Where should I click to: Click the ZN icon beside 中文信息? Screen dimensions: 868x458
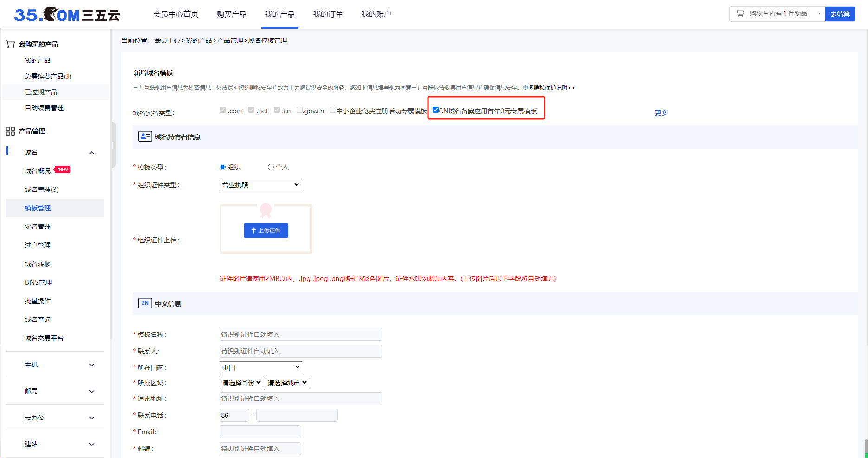145,303
